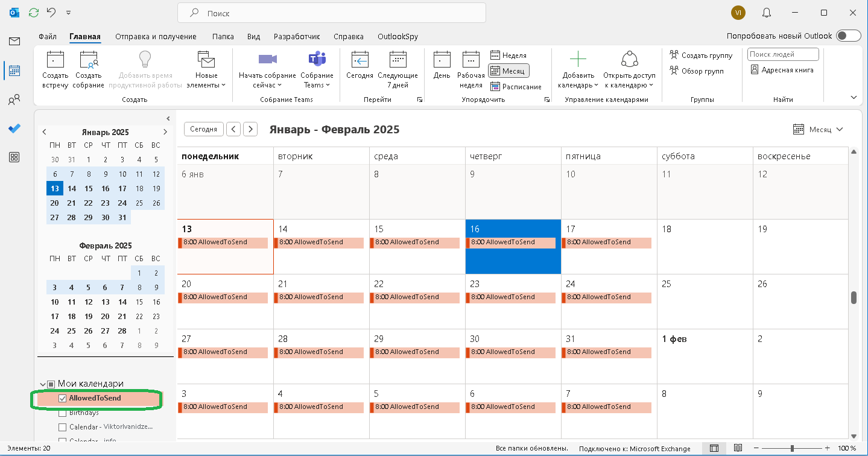
Task: Open Quick Access Toolbar customize dropdown
Action: tap(68, 12)
